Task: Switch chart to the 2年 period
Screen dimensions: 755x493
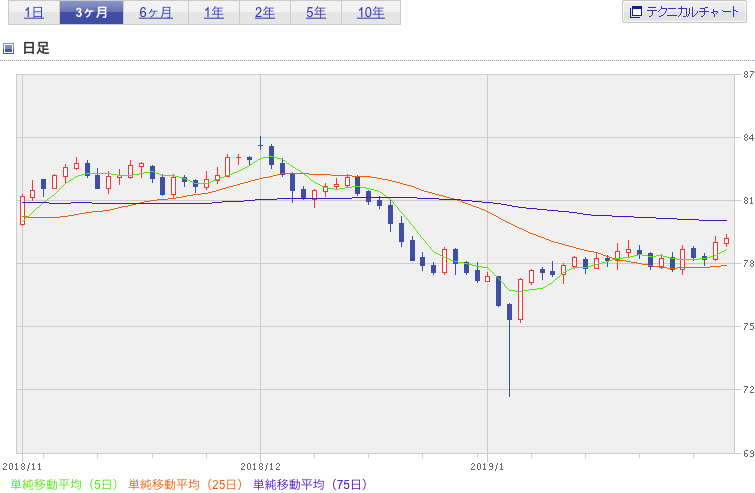Action: click(x=265, y=13)
